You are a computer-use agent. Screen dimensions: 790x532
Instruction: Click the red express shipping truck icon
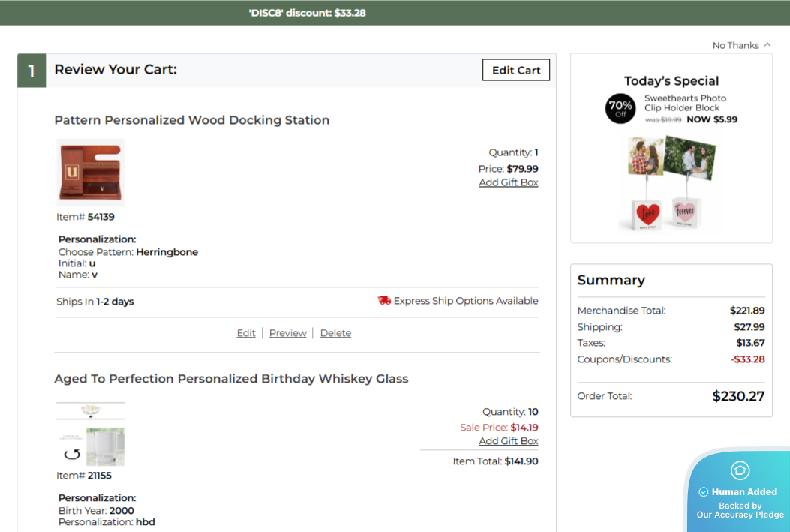[384, 301]
